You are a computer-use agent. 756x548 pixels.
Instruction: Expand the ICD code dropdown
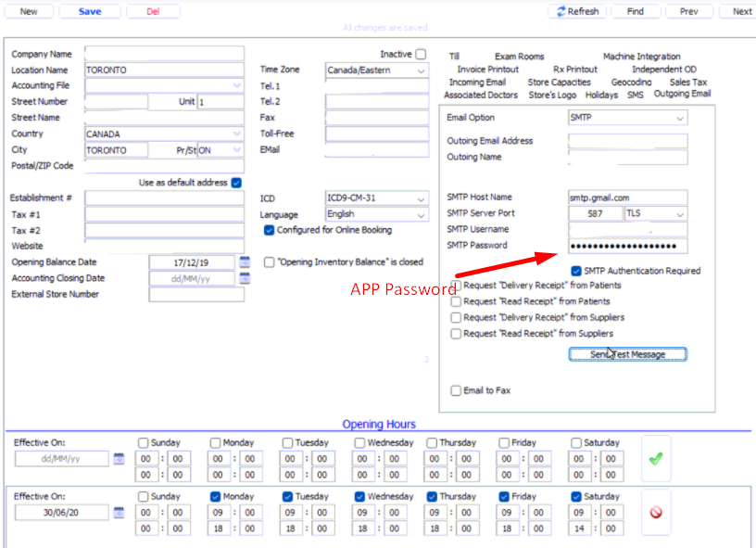click(x=421, y=198)
